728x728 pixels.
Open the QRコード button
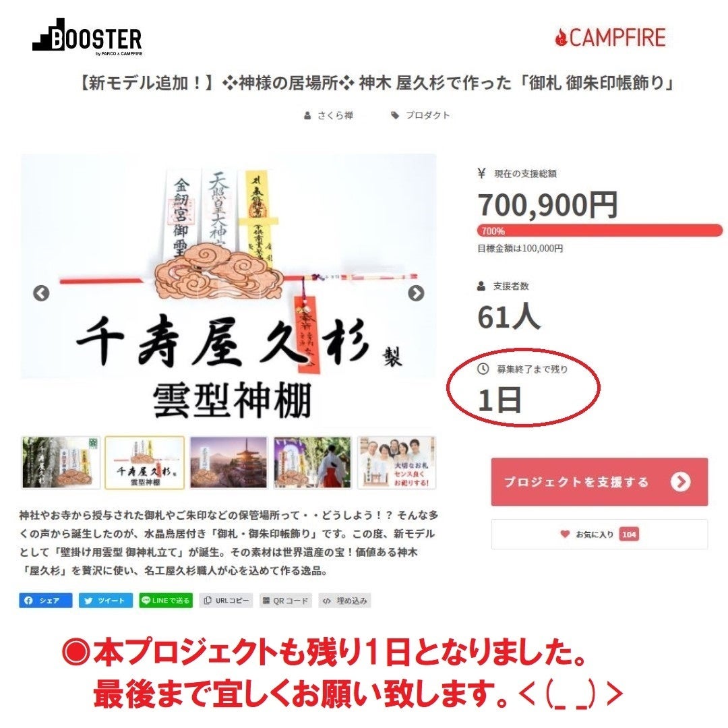pyautogui.click(x=286, y=601)
